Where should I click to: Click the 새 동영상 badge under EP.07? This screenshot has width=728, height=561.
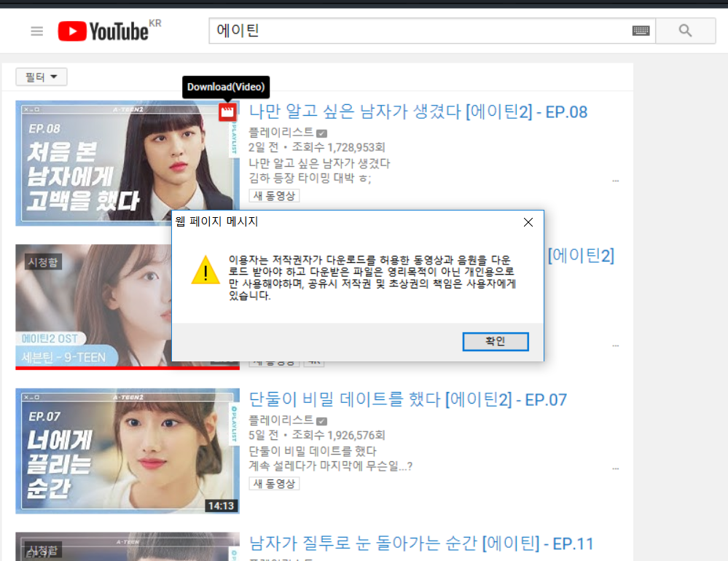click(x=275, y=484)
